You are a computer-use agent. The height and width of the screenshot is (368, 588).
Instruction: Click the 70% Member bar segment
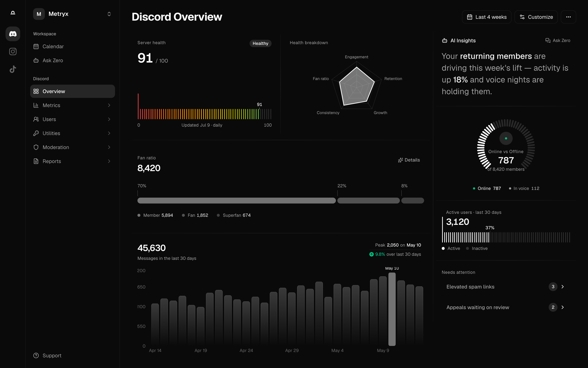point(236,201)
